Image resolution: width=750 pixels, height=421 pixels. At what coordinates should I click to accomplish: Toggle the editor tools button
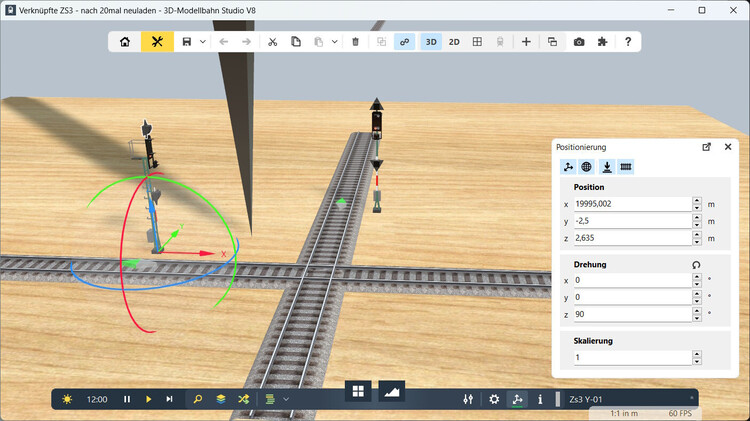coord(157,42)
